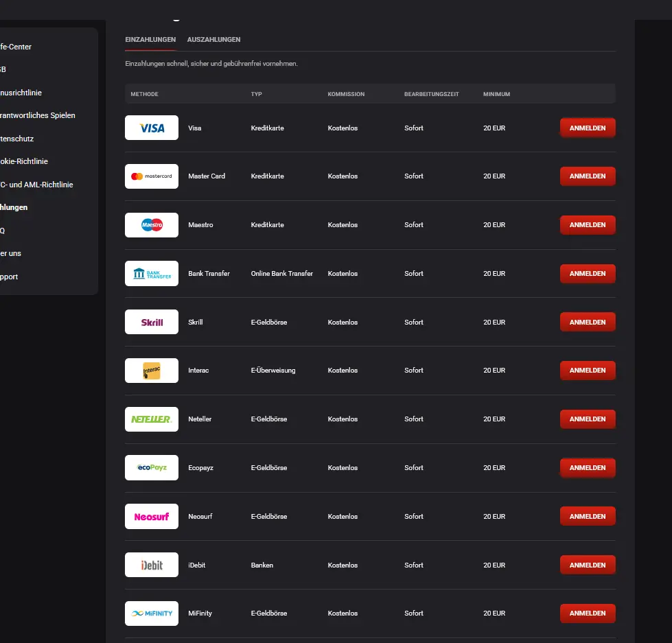Click the 'Einzahlungen schnell, sicher' description text
This screenshot has height=643, width=672.
point(211,64)
